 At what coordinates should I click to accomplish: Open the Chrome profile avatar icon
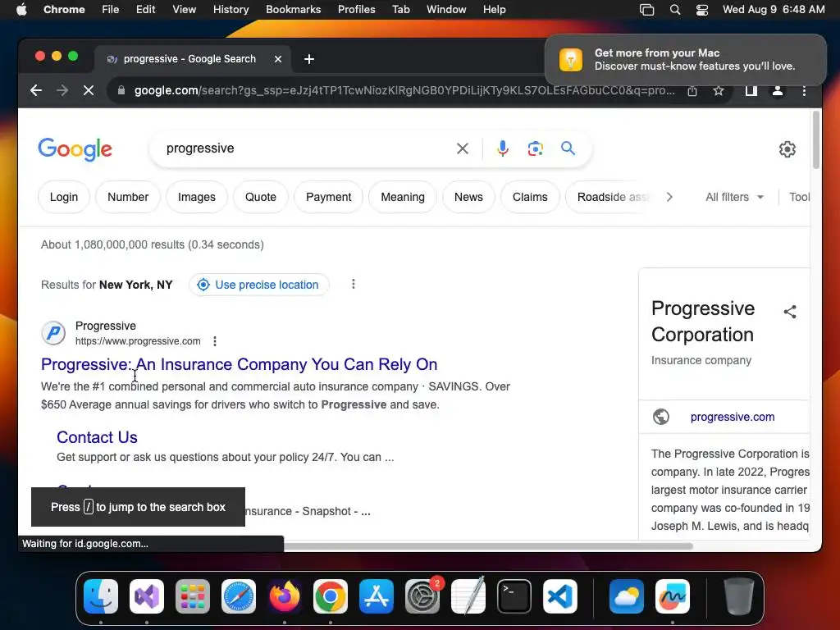click(x=778, y=91)
